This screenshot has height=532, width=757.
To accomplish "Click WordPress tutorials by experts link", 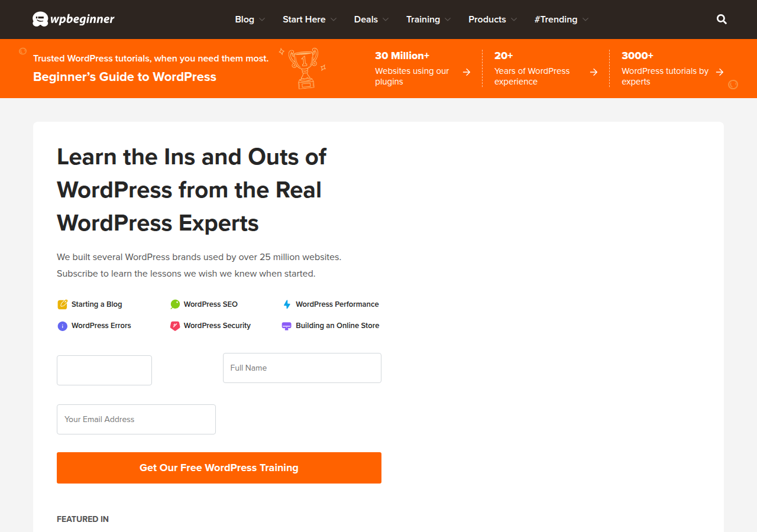I will (x=665, y=76).
